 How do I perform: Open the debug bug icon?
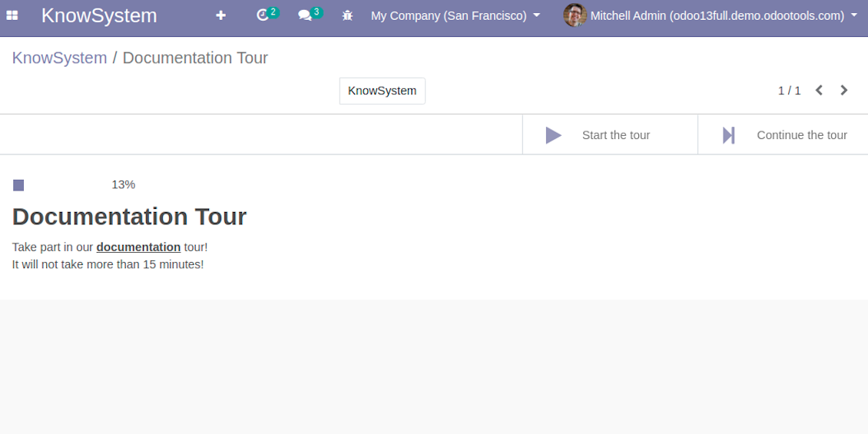point(348,15)
